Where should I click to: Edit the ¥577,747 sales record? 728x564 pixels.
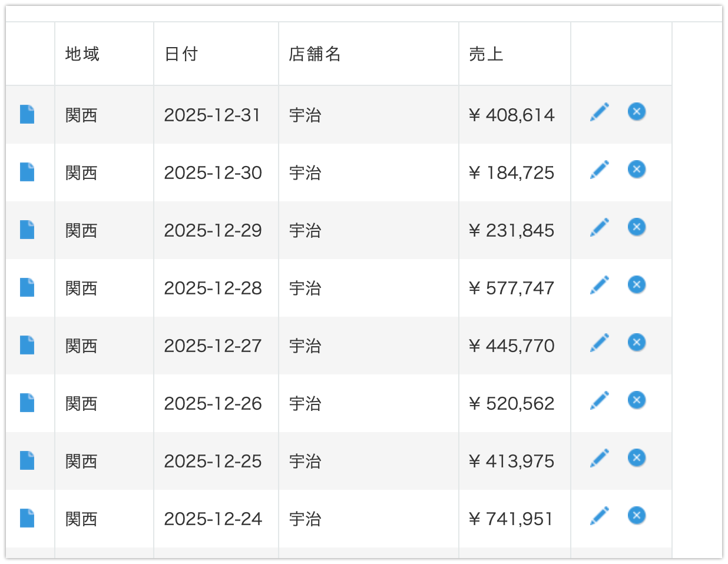click(599, 285)
